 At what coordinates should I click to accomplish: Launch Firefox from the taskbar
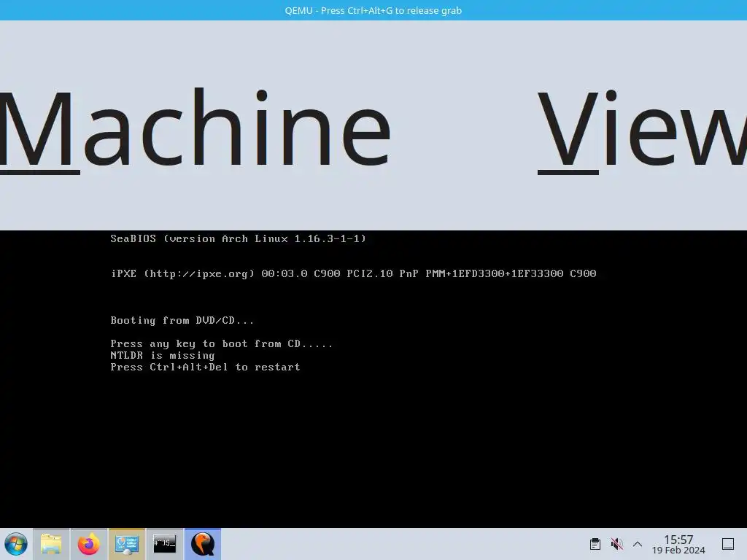(x=88, y=544)
